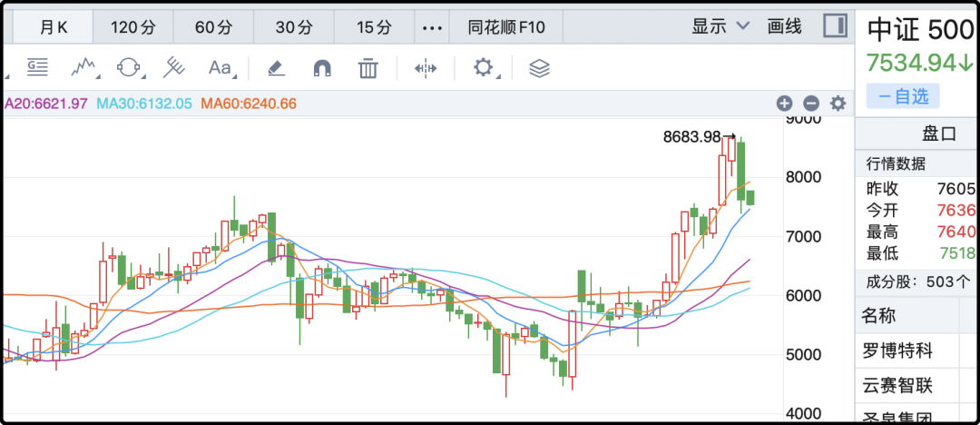Delete all drawings with trash icon

pyautogui.click(x=367, y=67)
